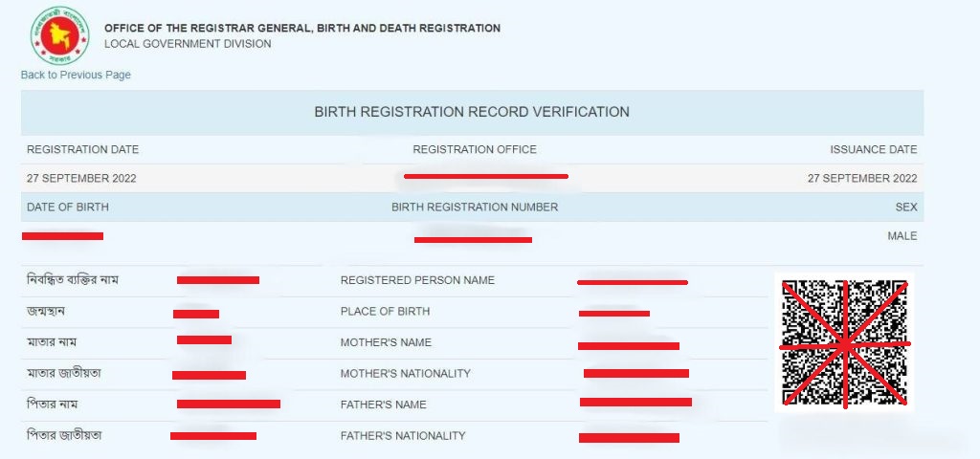Click the Bangladesh government emblem logo
The width and height of the screenshot is (980, 459).
pyautogui.click(x=60, y=35)
